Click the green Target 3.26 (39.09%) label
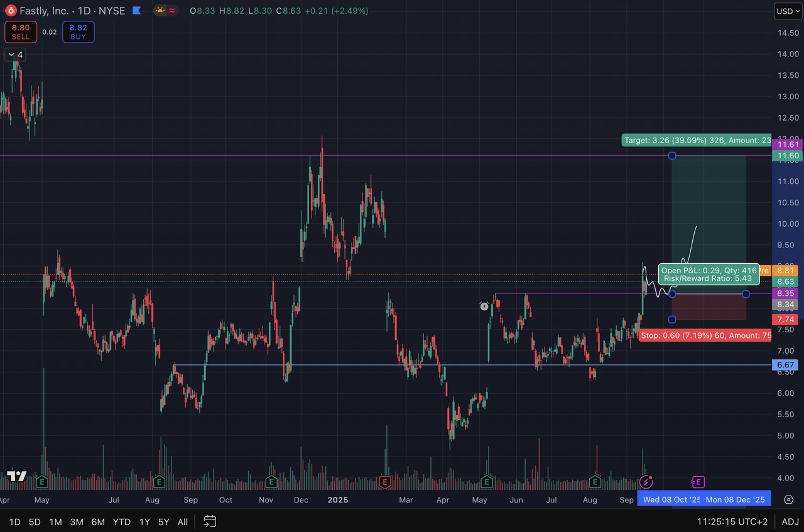Viewport: 804px width, 532px height. 697,140
